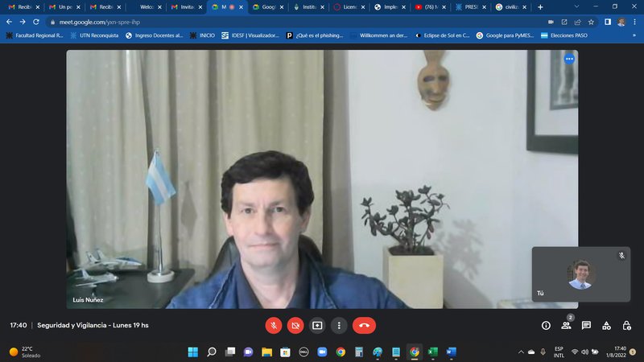Open Word from the taskbar
Image resolution: width=644 pixels, height=362 pixels.
pyautogui.click(x=451, y=352)
